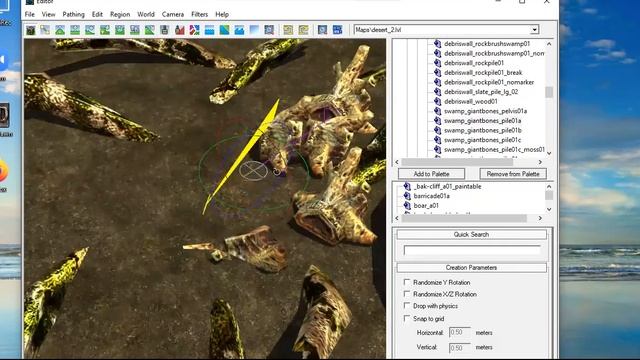Click palette list scroll-up arrow

tap(549, 187)
